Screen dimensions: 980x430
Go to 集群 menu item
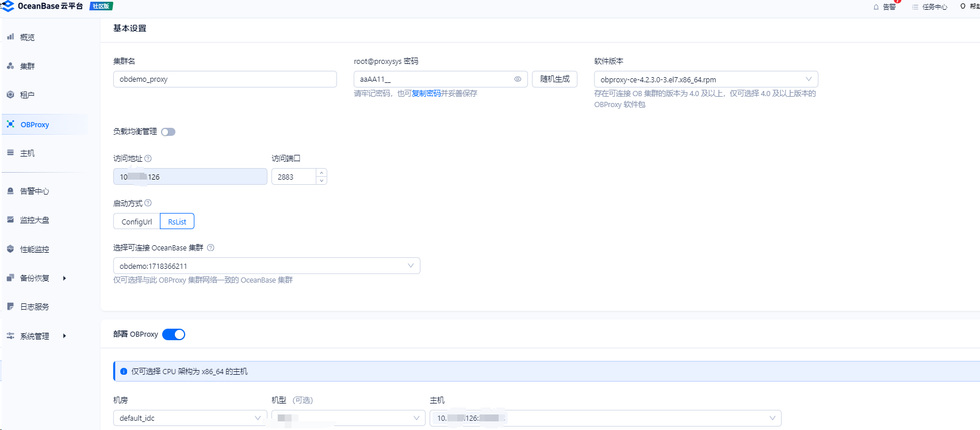[x=27, y=66]
